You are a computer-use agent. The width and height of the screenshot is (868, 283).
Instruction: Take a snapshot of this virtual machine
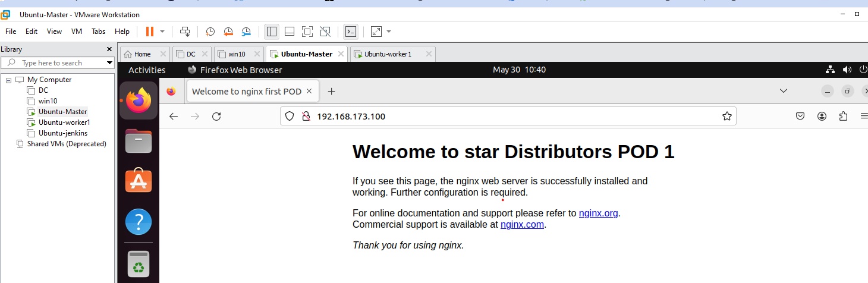click(210, 32)
